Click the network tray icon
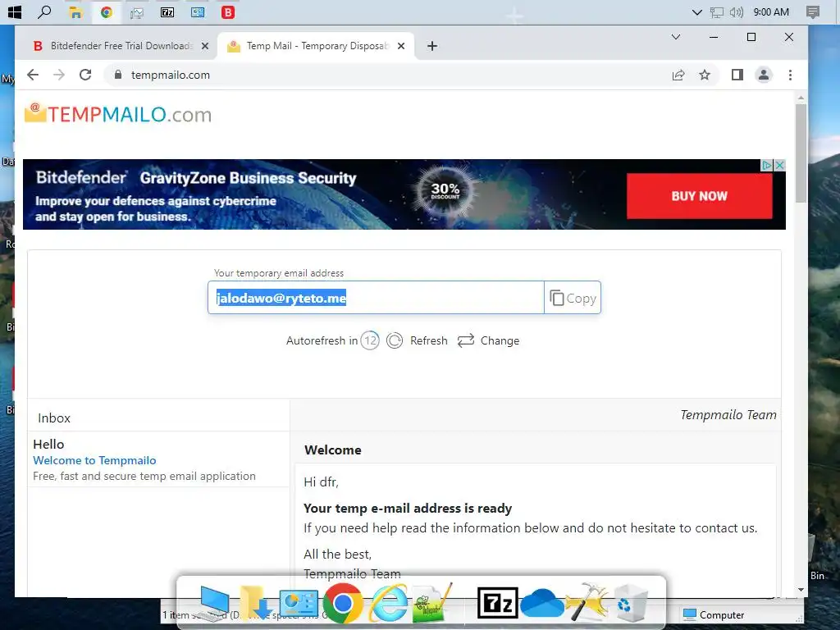The width and height of the screenshot is (840, 630). click(716, 12)
